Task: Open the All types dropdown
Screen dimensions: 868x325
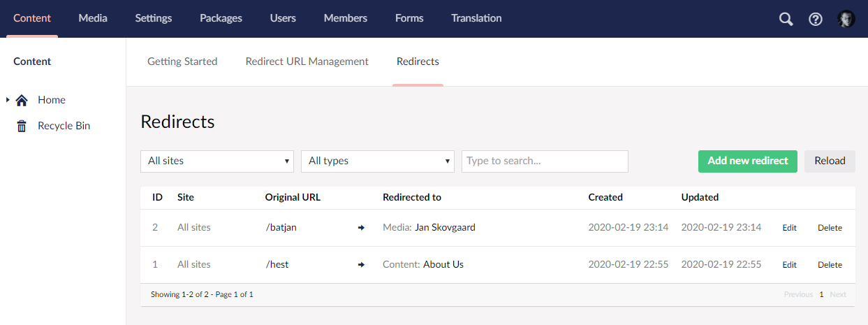Action: (x=378, y=161)
